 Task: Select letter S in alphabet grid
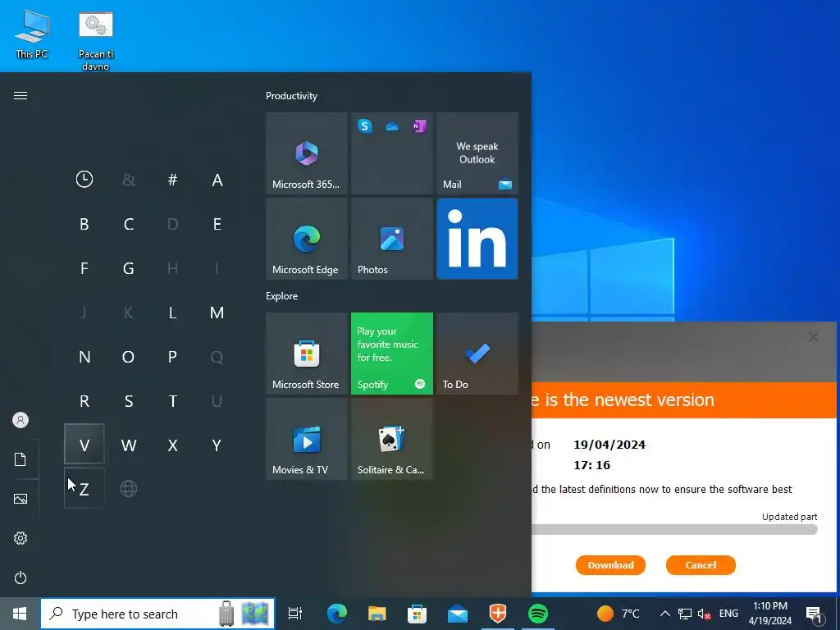pyautogui.click(x=129, y=400)
